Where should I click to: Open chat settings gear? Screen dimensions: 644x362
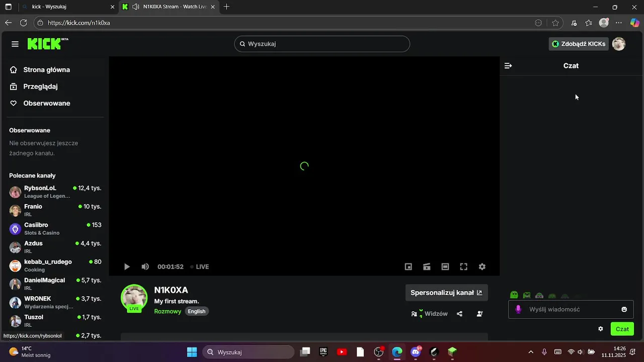click(600, 329)
